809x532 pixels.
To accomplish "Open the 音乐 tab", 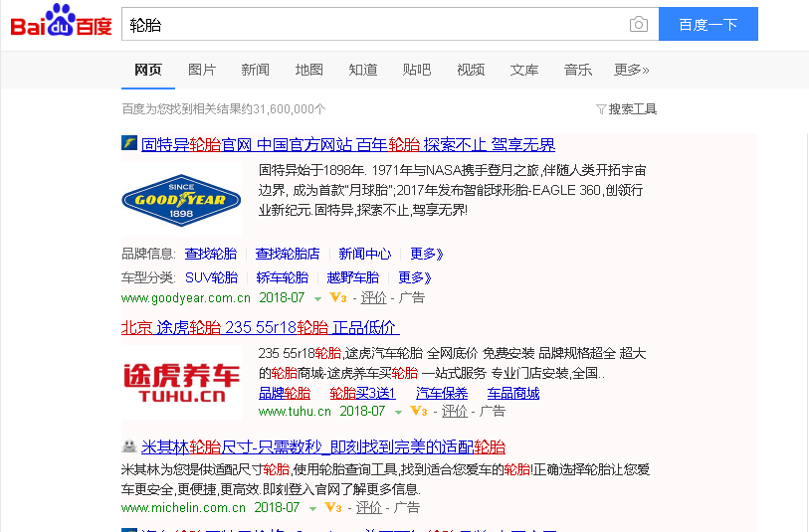I will pyautogui.click(x=578, y=70).
